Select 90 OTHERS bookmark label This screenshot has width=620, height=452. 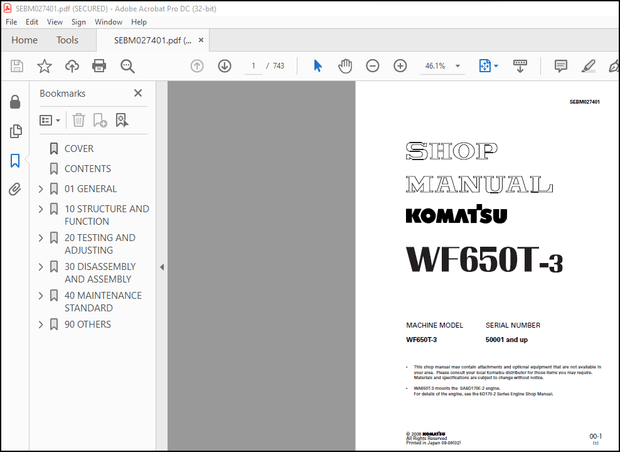(x=88, y=325)
